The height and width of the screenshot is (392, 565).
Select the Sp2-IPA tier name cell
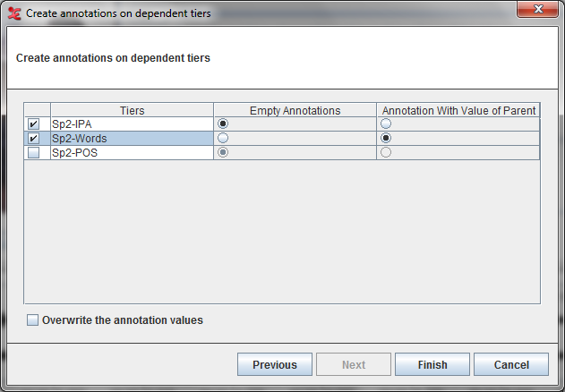(132, 124)
